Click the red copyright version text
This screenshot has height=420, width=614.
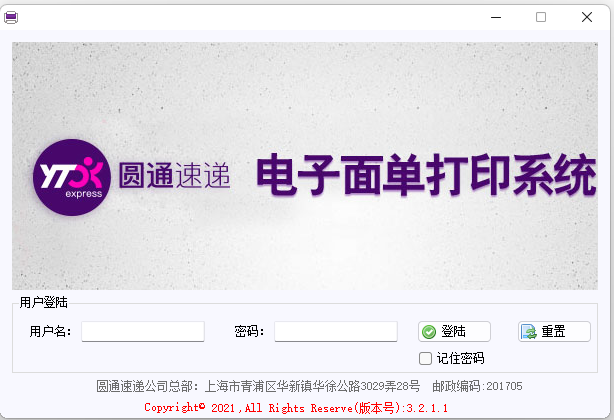tap(296, 408)
